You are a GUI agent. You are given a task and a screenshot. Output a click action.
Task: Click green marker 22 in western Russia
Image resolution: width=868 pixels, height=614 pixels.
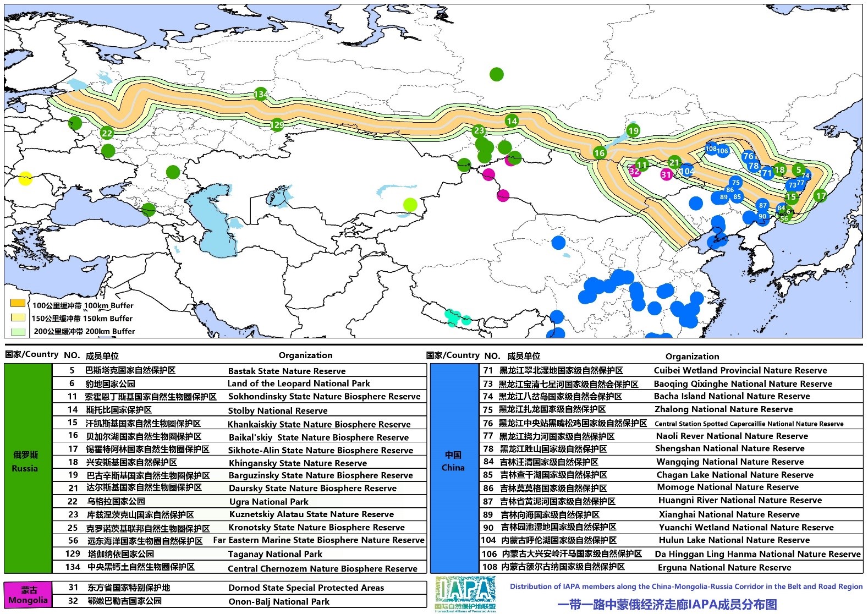[107, 133]
